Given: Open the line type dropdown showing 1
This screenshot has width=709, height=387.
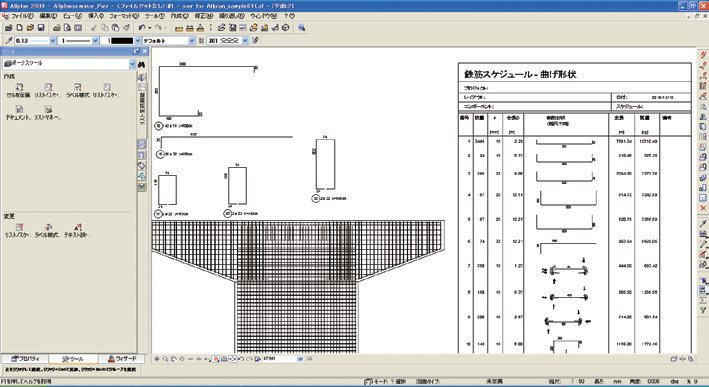Looking at the screenshot, I should (95, 41).
